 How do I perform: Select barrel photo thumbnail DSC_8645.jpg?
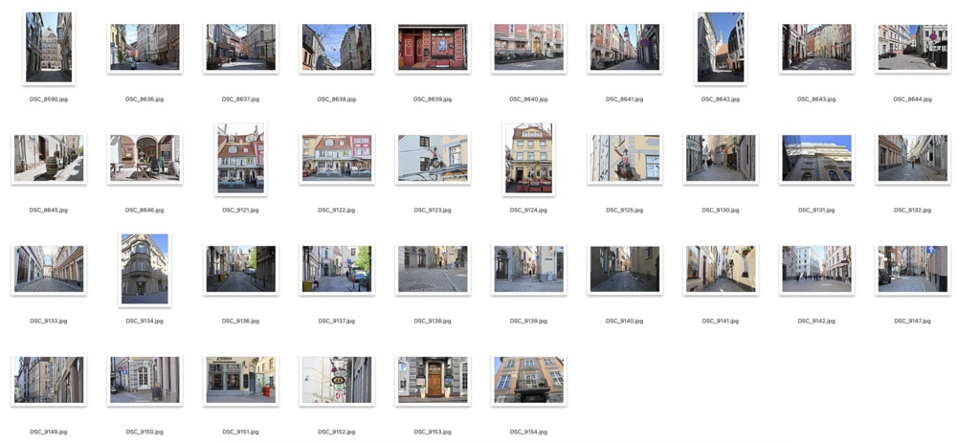pyautogui.click(x=49, y=158)
